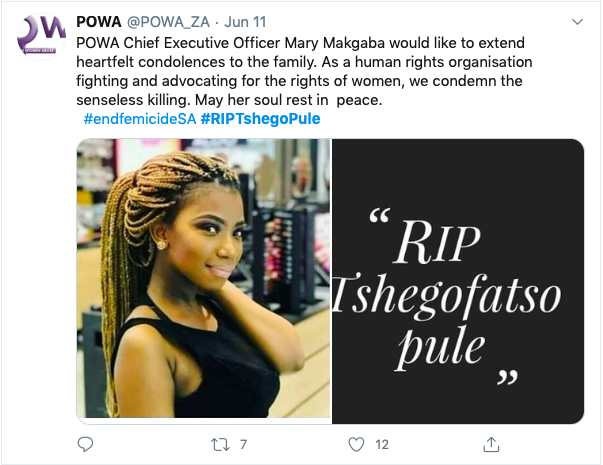This screenshot has height=465, width=603.
Task: Like the tweet with the heart icon
Action: click(x=356, y=445)
